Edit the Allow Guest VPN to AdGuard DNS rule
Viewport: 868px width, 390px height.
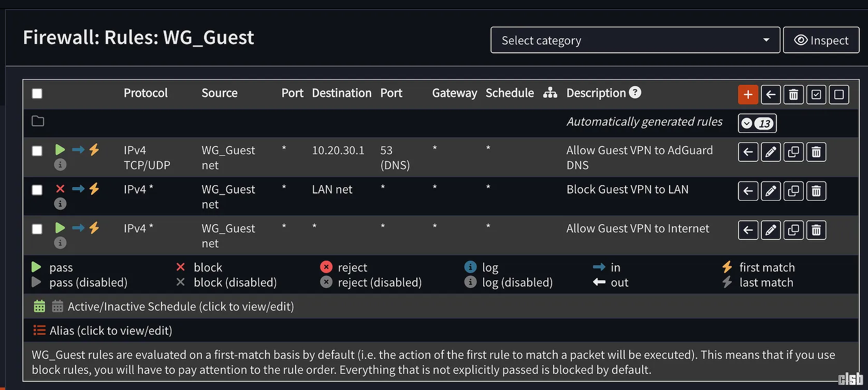(x=771, y=152)
